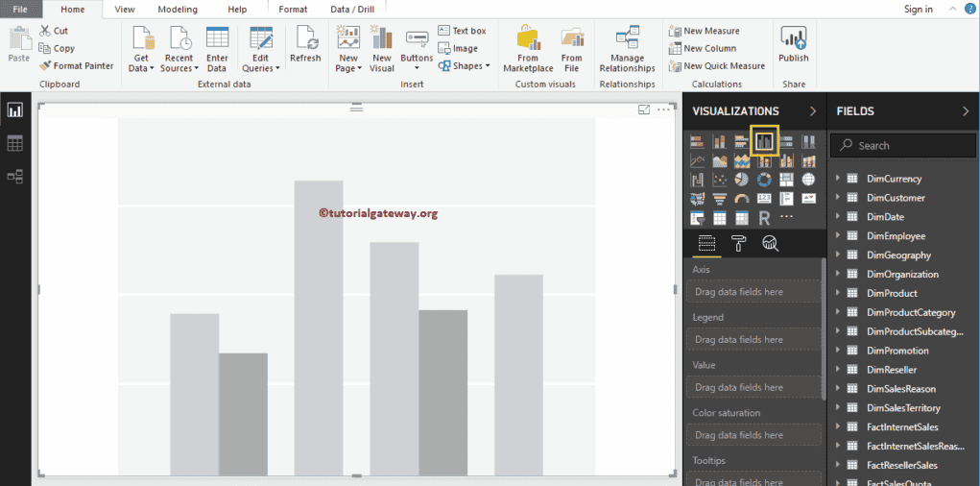This screenshot has height=486, width=980.
Task: Select the Clustered column chart visualization
Action: pyautogui.click(x=764, y=141)
